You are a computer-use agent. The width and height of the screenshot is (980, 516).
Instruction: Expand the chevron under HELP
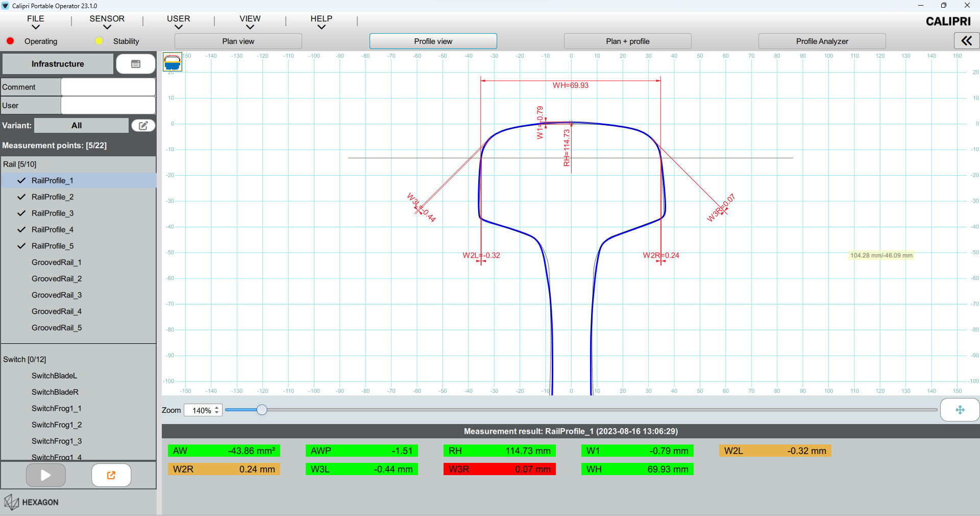[322, 27]
